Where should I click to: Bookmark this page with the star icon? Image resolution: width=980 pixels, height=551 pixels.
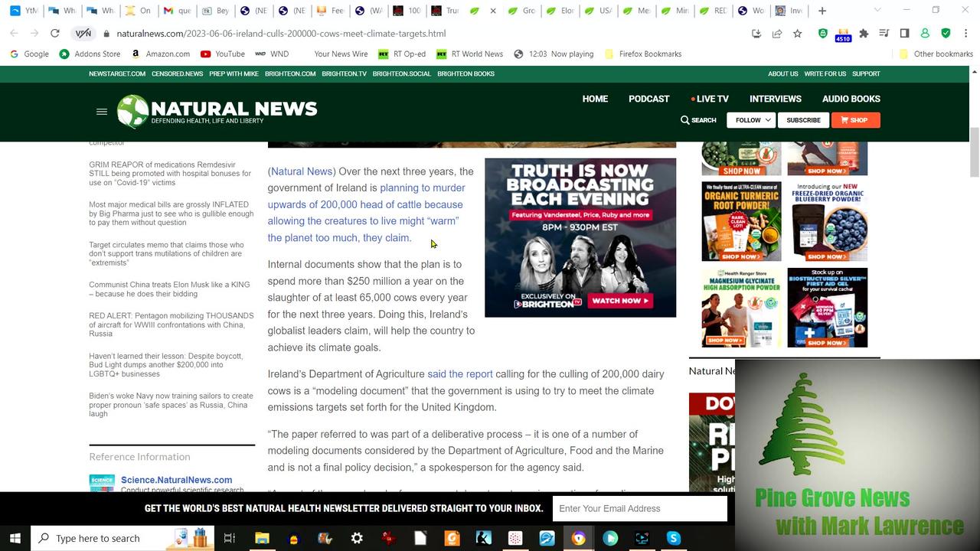(798, 34)
